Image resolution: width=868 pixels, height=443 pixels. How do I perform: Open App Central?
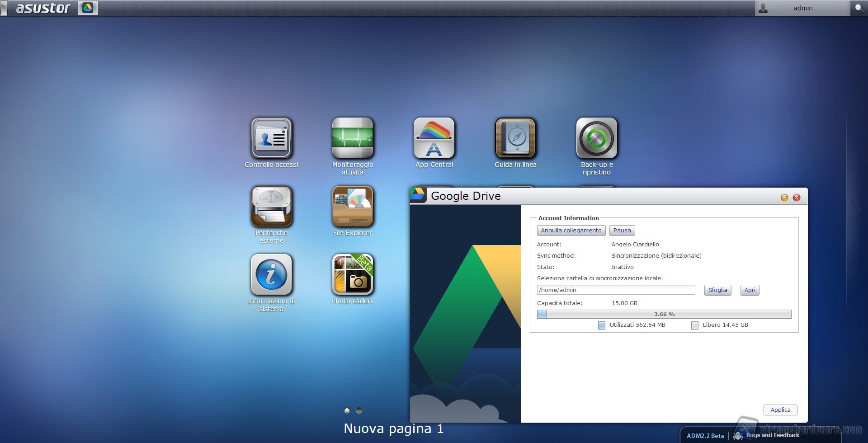click(x=434, y=138)
